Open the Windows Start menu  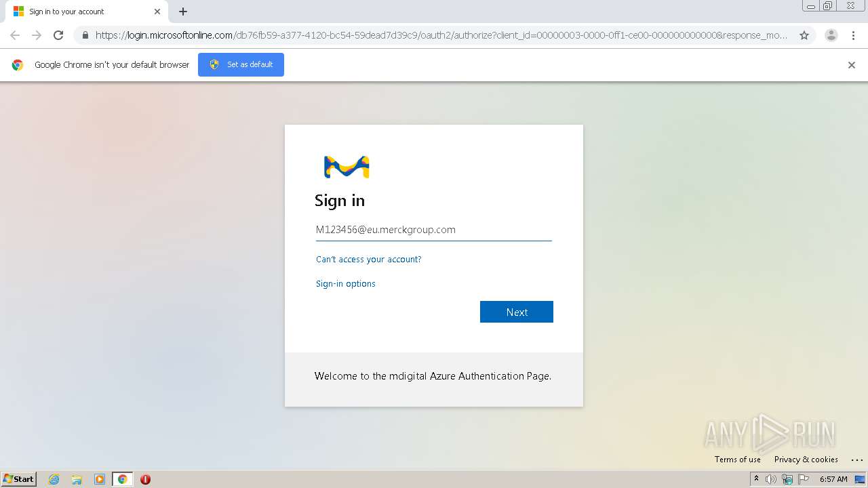[19, 479]
